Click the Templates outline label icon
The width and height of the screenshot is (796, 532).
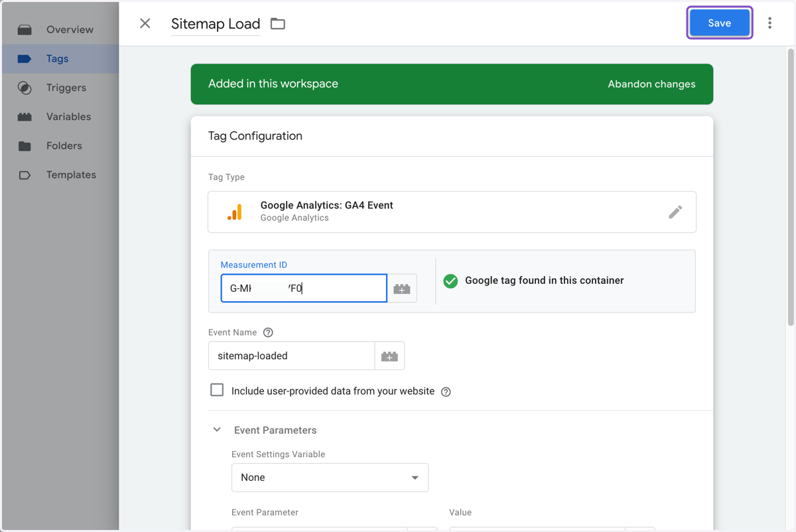[x=25, y=175]
